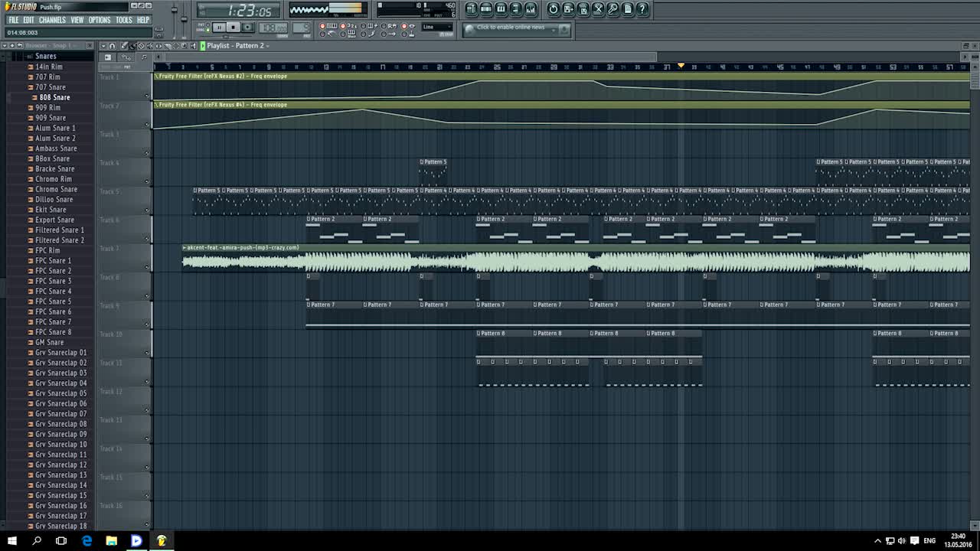Screen dimensions: 980x551
Task: Toggle the audio clips view button
Action: [x=108, y=57]
